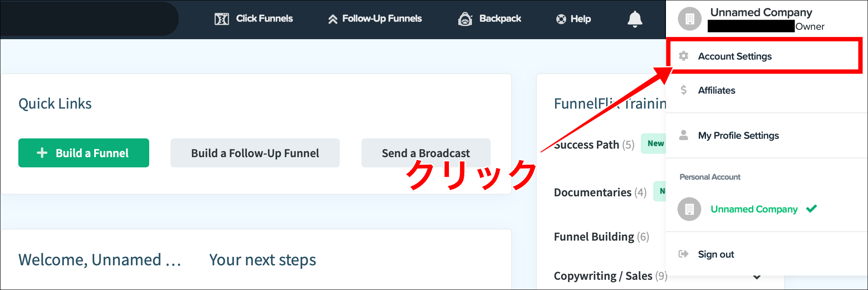Expand chevron beside Copywriting / Sales
This screenshot has width=868, height=290.
tap(757, 277)
